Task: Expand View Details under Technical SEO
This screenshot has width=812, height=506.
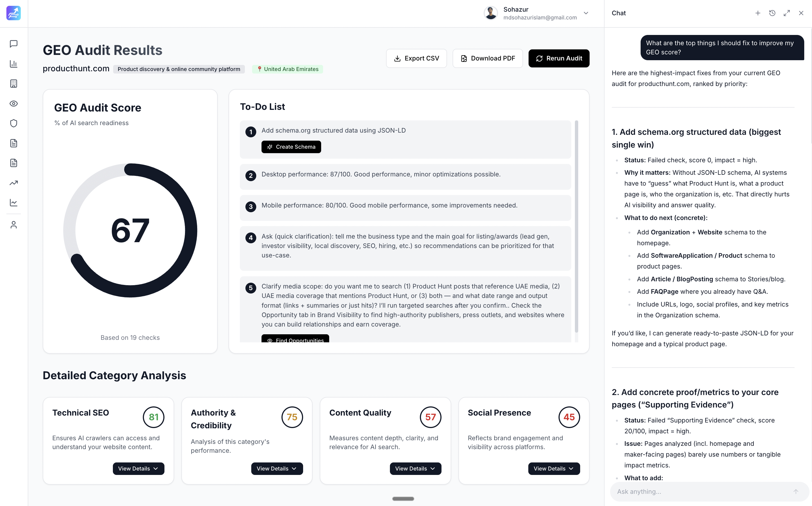Action: pos(138,469)
